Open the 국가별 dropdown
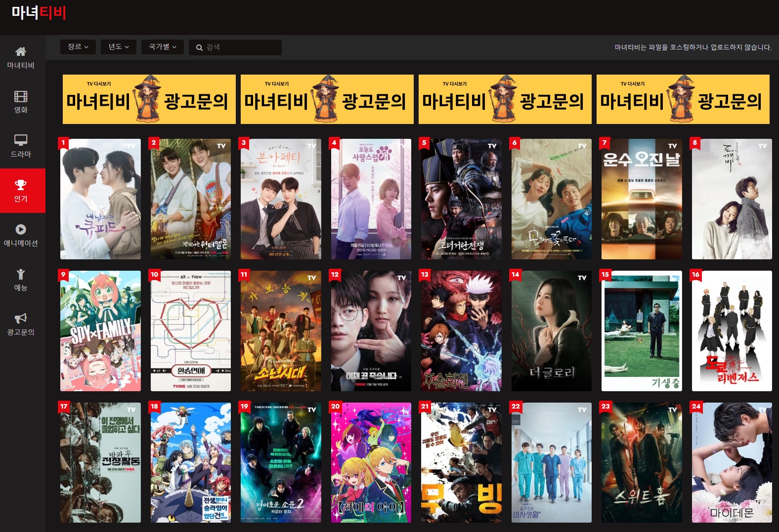This screenshot has height=532, width=779. [163, 47]
